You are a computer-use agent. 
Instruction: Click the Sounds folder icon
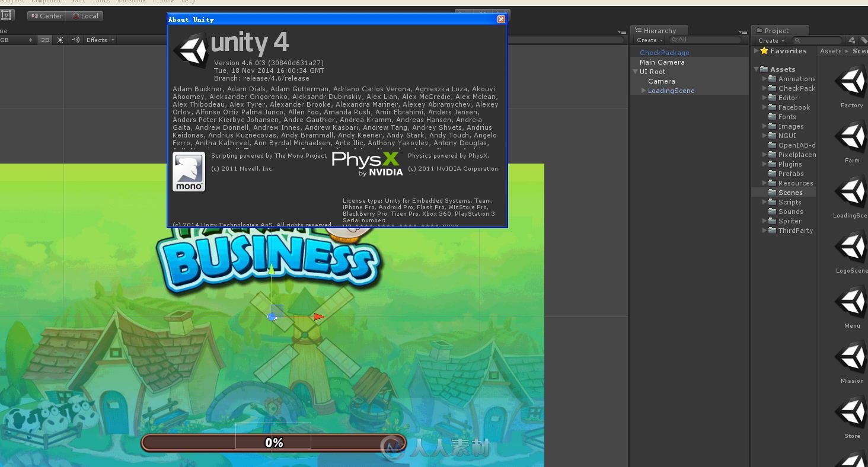tap(773, 212)
